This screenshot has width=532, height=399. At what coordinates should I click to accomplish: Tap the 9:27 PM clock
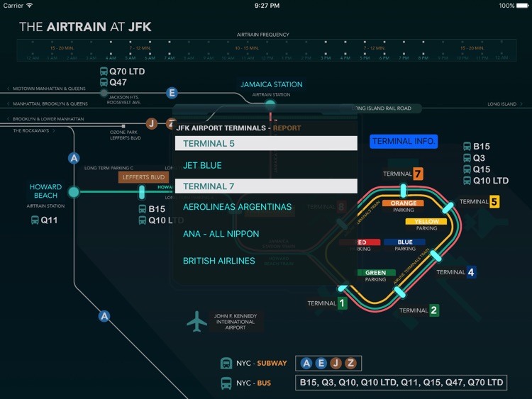pyautogui.click(x=267, y=6)
